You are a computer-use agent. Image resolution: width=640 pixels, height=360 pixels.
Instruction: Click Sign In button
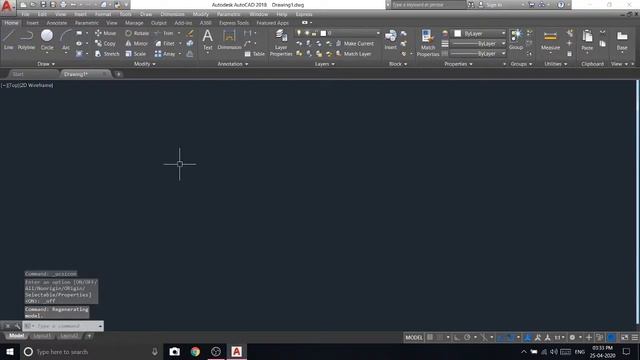pyautogui.click(x=490, y=4)
